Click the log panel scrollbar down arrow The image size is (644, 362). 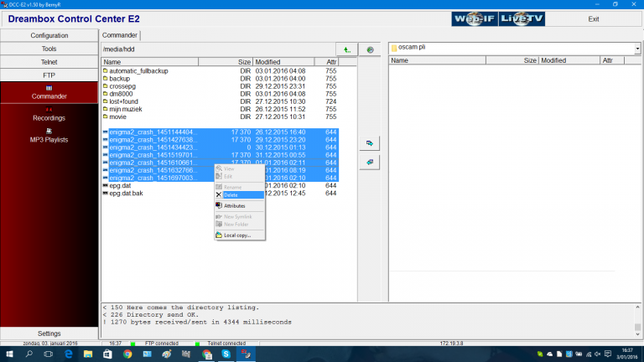coord(637,334)
